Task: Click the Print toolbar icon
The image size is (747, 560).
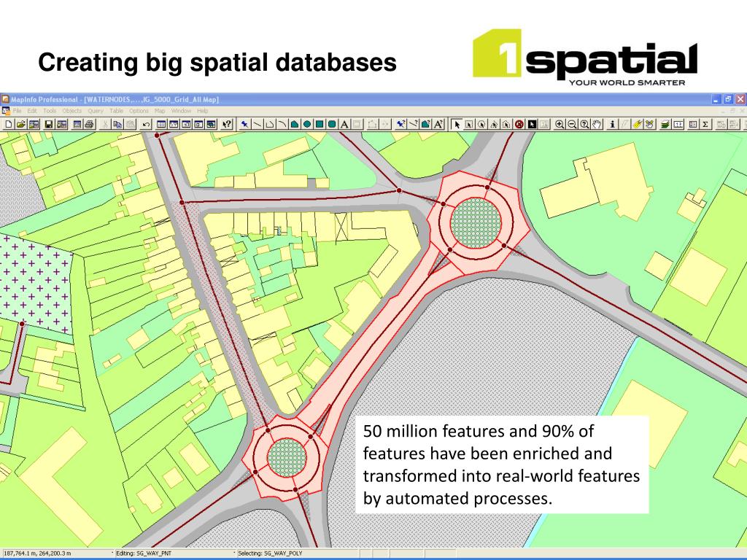Action: pyautogui.click(x=89, y=124)
